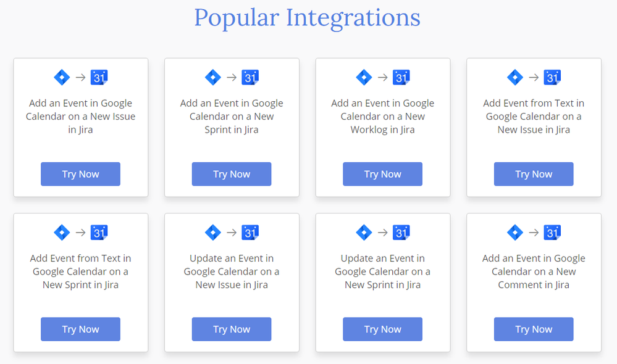Click the Calendar icon on the Add Event from Text card
This screenshot has height=364, width=617.
[552, 77]
